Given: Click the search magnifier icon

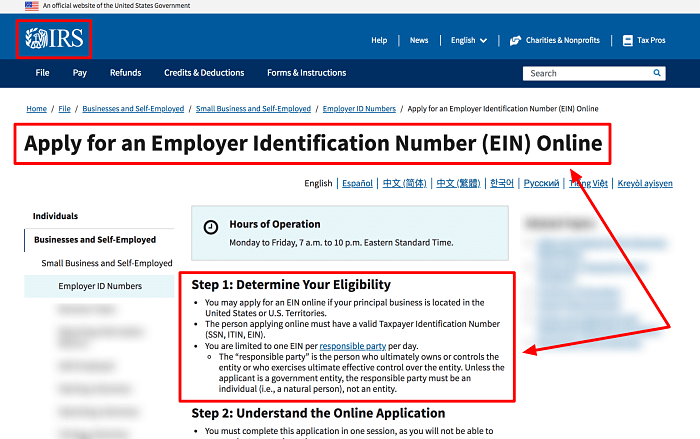Looking at the screenshot, I should coord(657,73).
